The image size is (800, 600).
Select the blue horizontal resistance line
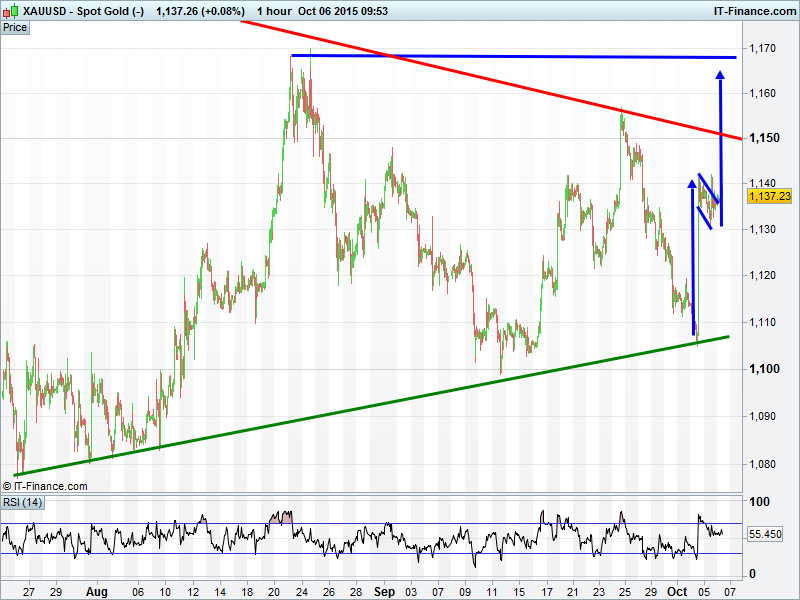coord(500,56)
